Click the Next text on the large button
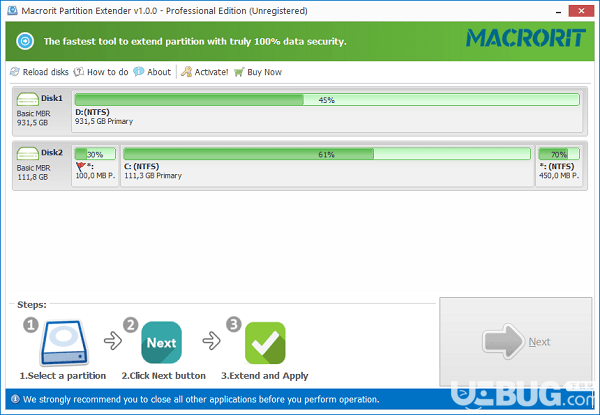Image resolution: width=600 pixels, height=415 pixels. pyautogui.click(x=540, y=342)
